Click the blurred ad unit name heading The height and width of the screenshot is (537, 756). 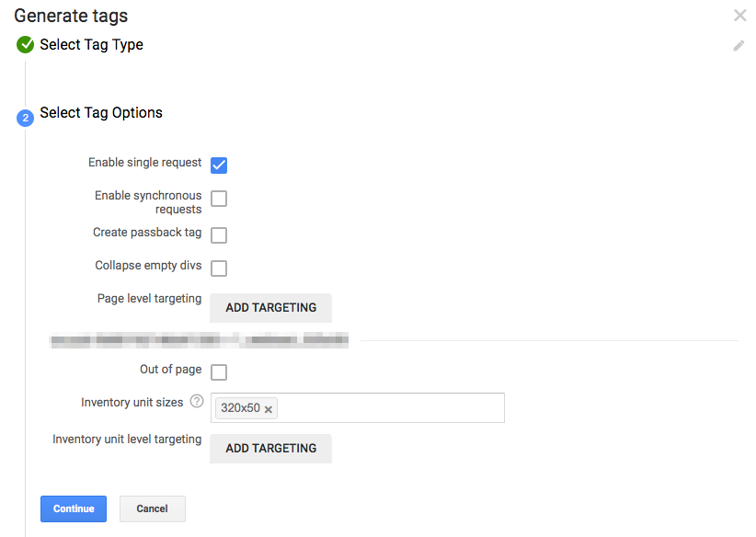click(199, 340)
